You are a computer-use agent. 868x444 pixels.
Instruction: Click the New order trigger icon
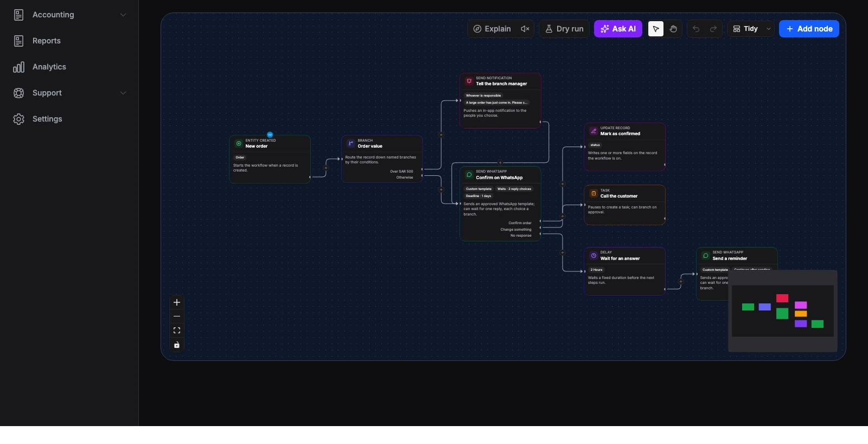tap(239, 143)
